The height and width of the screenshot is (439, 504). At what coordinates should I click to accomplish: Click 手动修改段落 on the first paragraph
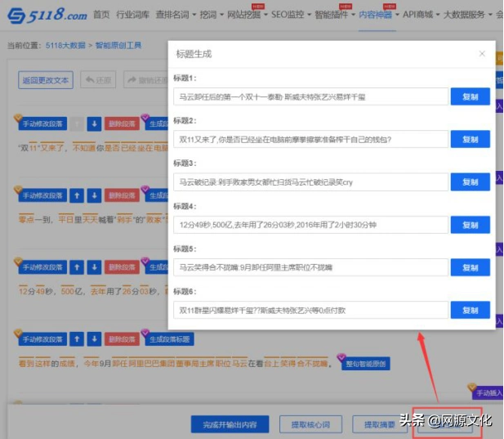[x=42, y=123]
